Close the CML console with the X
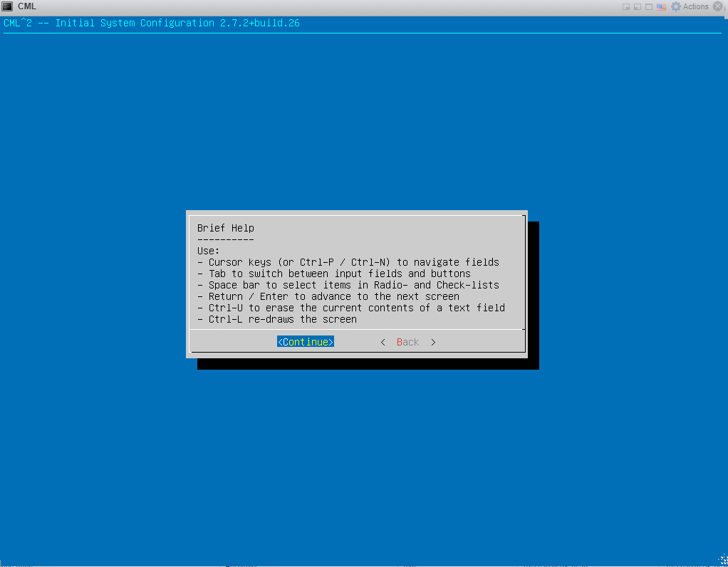The image size is (728, 567). (x=718, y=6)
